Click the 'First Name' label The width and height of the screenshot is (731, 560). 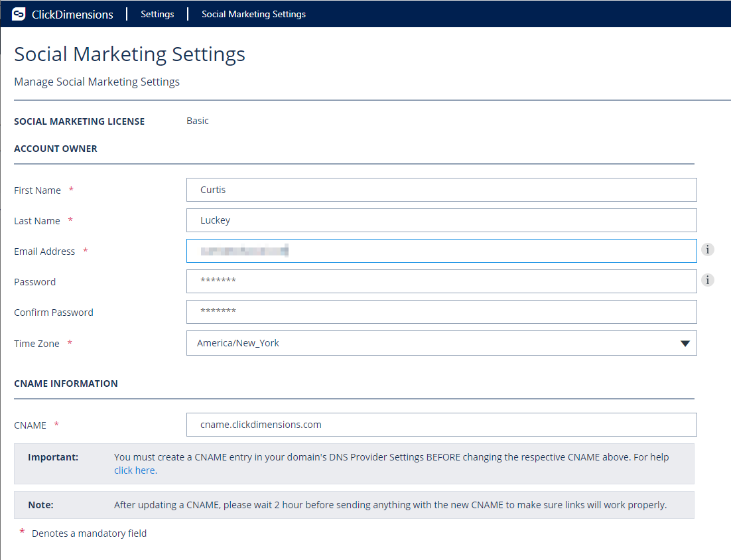(37, 190)
